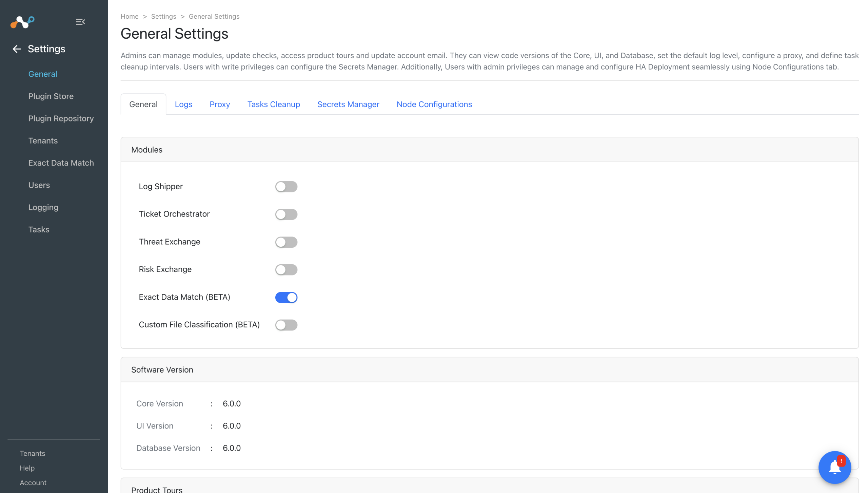Collapse the sidebar with the menu icon
Viewport: 868px width, 493px height.
[x=80, y=22]
